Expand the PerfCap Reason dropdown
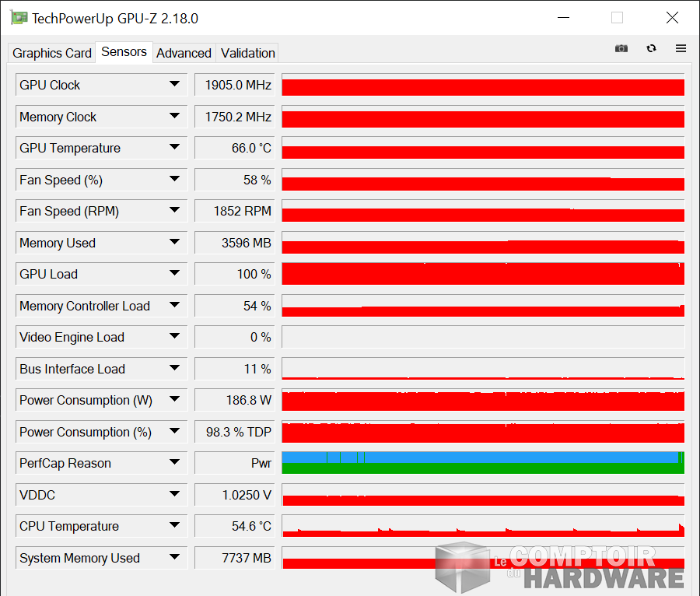This screenshot has height=596, width=700. 174,463
